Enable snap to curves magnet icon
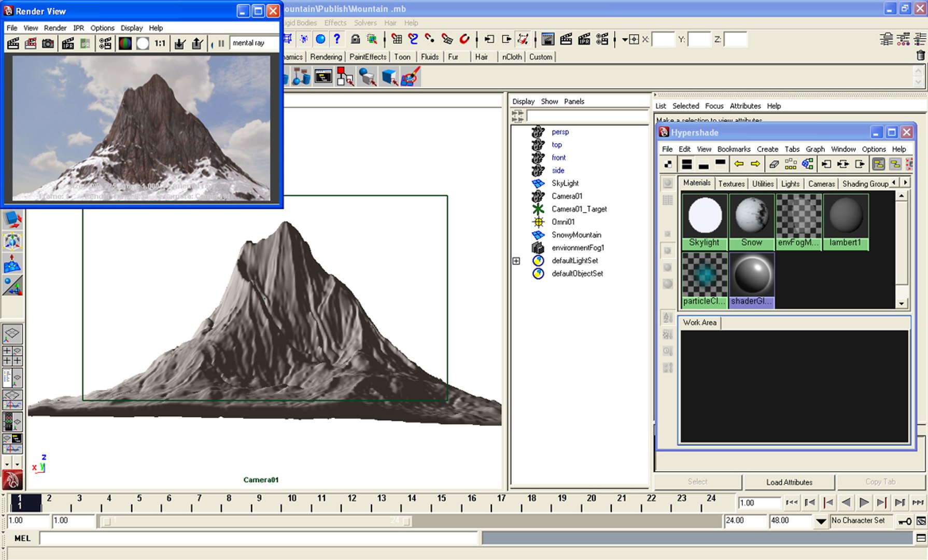Image resolution: width=928 pixels, height=560 pixels. (413, 39)
